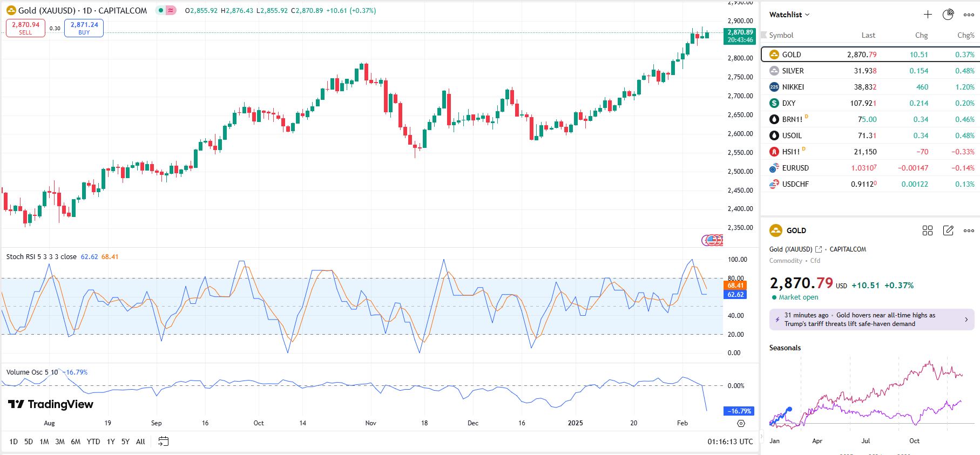This screenshot has width=980, height=455.
Task: Expand the gold news headline chevron
Action: click(x=966, y=320)
